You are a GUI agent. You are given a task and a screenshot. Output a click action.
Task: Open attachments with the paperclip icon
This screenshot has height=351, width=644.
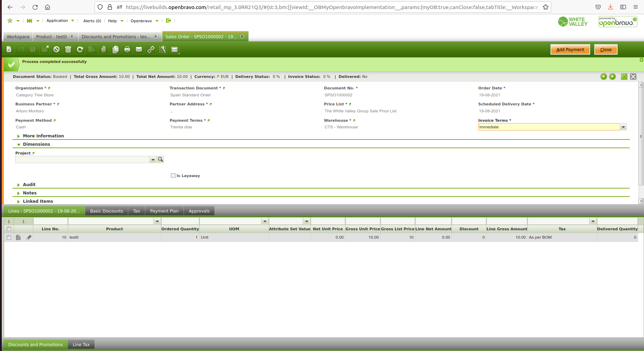104,49
